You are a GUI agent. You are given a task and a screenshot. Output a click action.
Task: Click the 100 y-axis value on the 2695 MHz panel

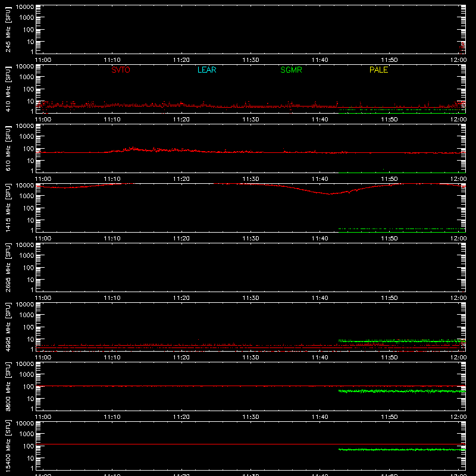coord(29,268)
